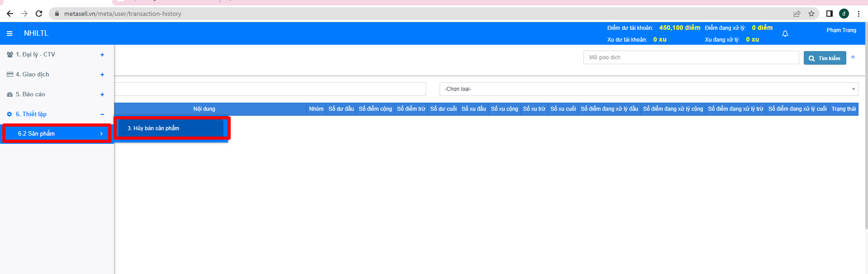Collapse search panel with double chevron
Screen dimensions: 868x274
pyautogui.click(x=853, y=57)
